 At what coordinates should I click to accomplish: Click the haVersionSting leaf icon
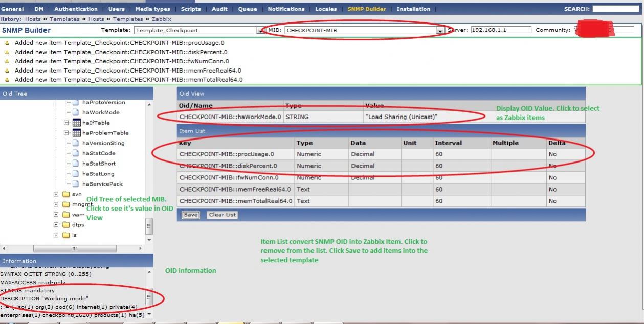point(76,143)
